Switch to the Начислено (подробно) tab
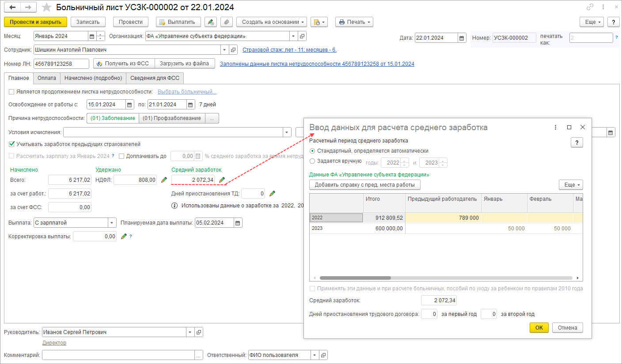 pos(93,78)
